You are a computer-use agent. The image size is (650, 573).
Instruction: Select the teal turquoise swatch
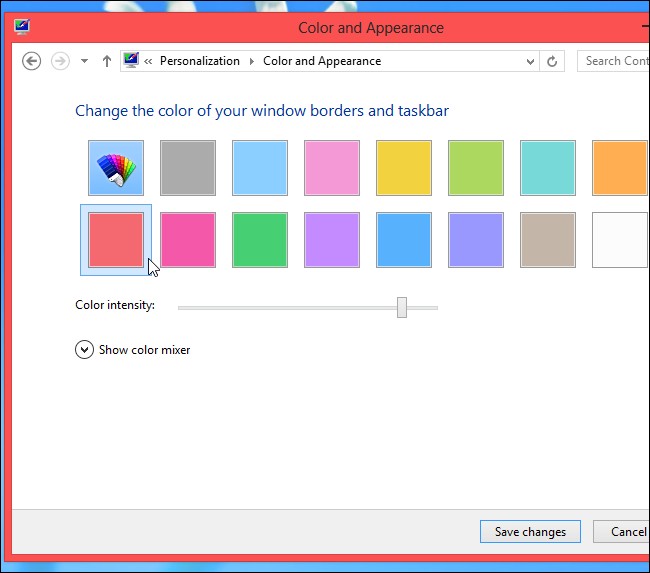click(x=548, y=168)
